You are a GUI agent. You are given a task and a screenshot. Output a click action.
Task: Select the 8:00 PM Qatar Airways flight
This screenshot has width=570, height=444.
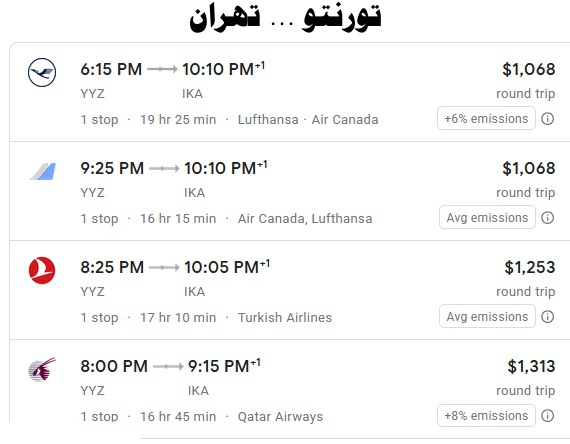tap(290, 382)
